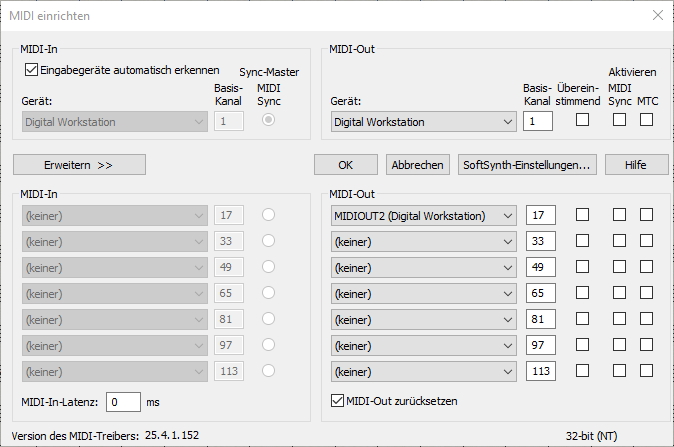Uncheck Eingabegeräte automatisch erkennen checkbox
Screen dimensions: 674x447
pos(30,70)
